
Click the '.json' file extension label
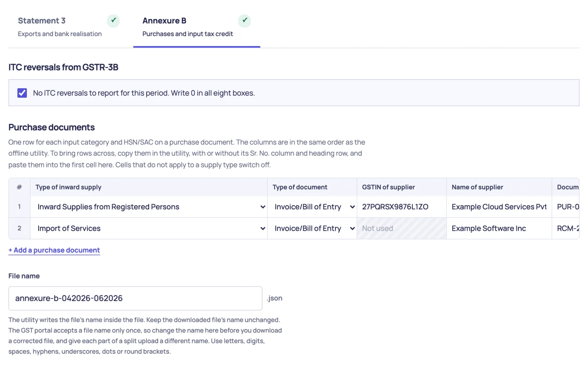tap(275, 298)
